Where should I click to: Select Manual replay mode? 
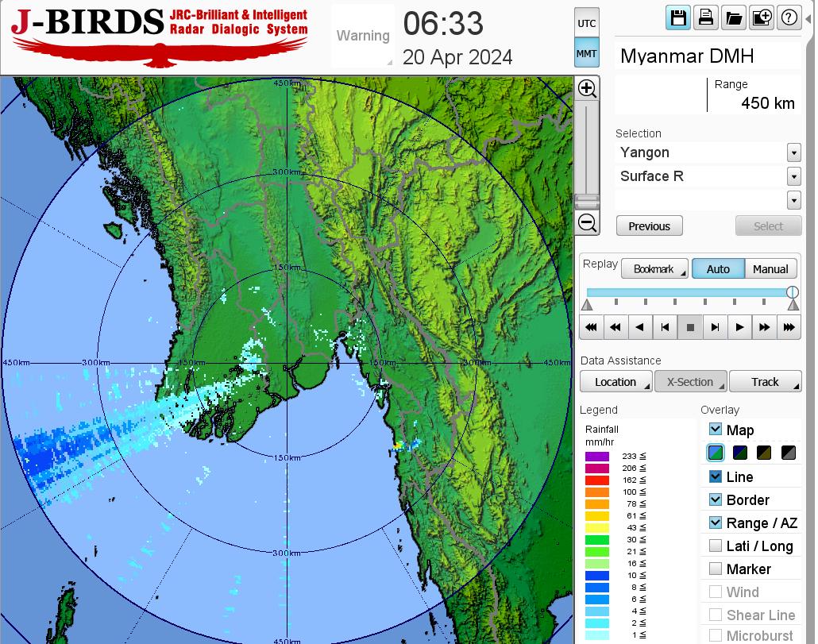770,269
